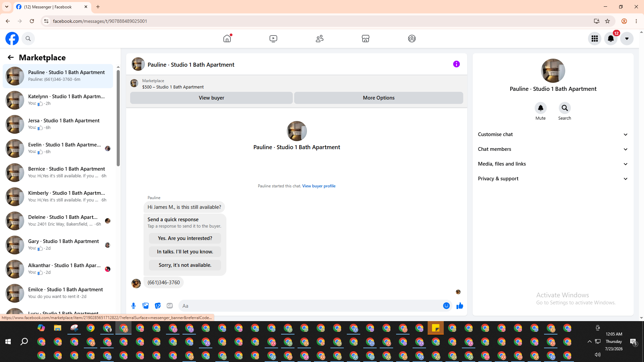The image size is (644, 362).
Task: Open the Evelin conversation
Action: (x=58, y=148)
